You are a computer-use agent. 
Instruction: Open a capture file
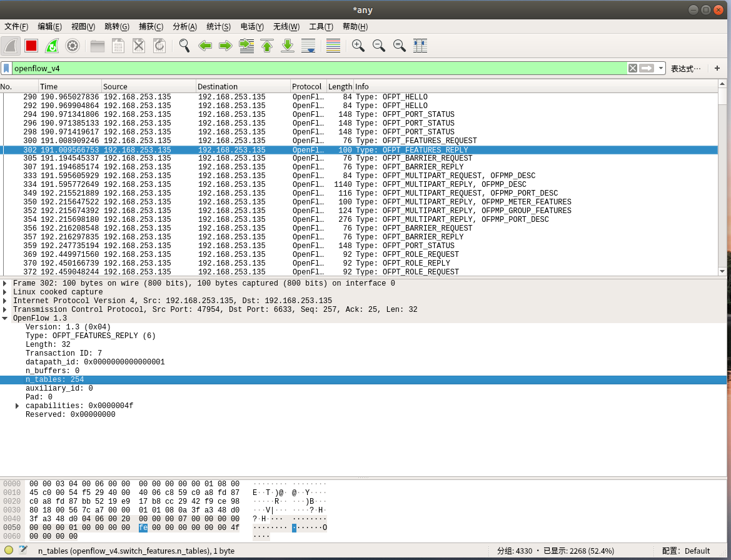click(98, 46)
